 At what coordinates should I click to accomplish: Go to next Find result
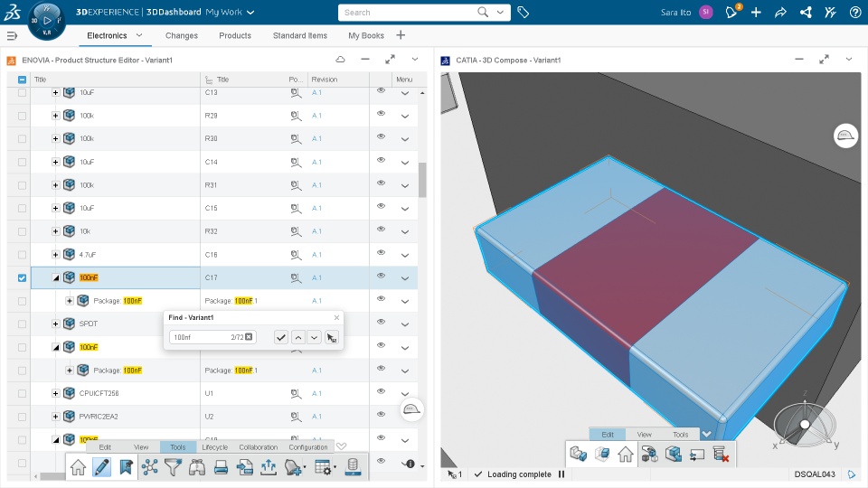point(315,337)
